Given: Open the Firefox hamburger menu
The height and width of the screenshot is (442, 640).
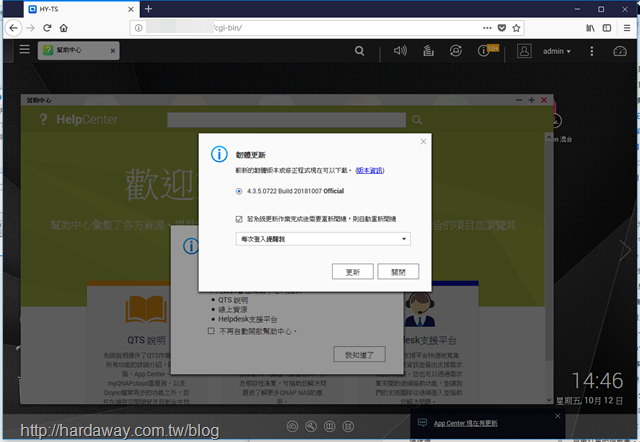Looking at the screenshot, I should pos(627,28).
